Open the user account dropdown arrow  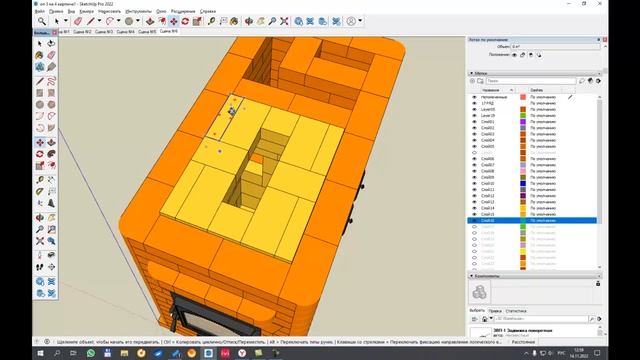click(360, 21)
